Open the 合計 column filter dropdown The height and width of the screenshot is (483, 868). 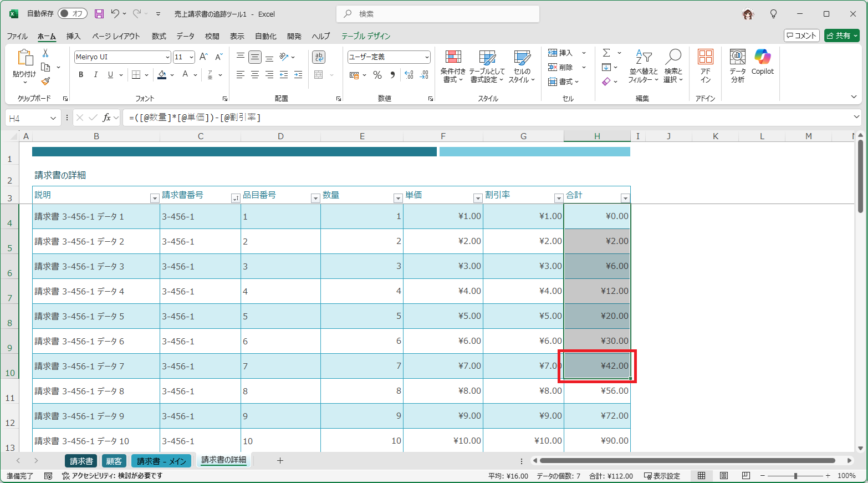625,198
